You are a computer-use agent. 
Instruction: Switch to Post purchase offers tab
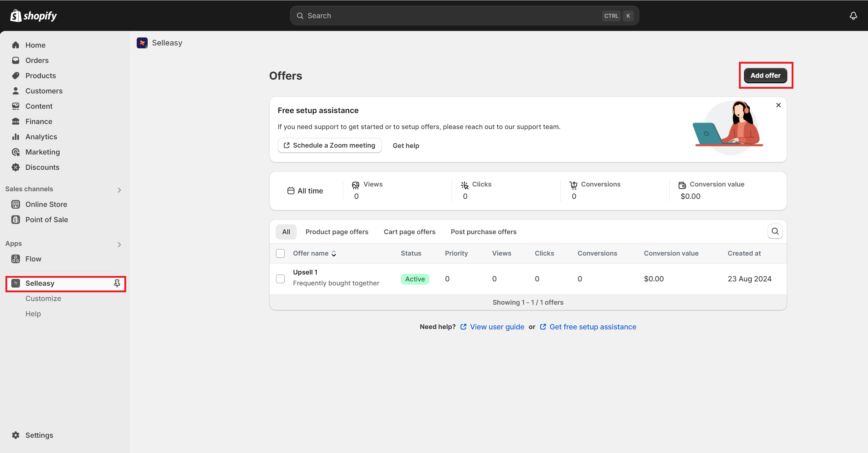click(x=483, y=232)
